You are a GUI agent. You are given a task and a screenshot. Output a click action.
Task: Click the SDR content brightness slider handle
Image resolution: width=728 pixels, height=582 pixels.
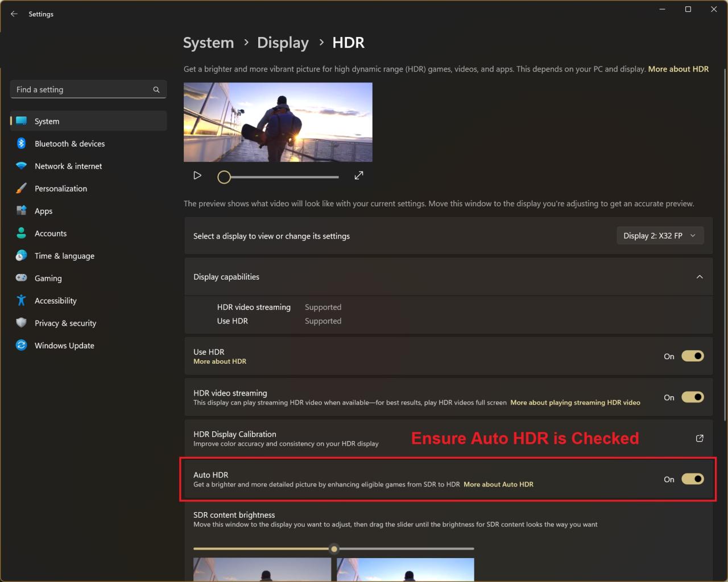click(x=334, y=548)
